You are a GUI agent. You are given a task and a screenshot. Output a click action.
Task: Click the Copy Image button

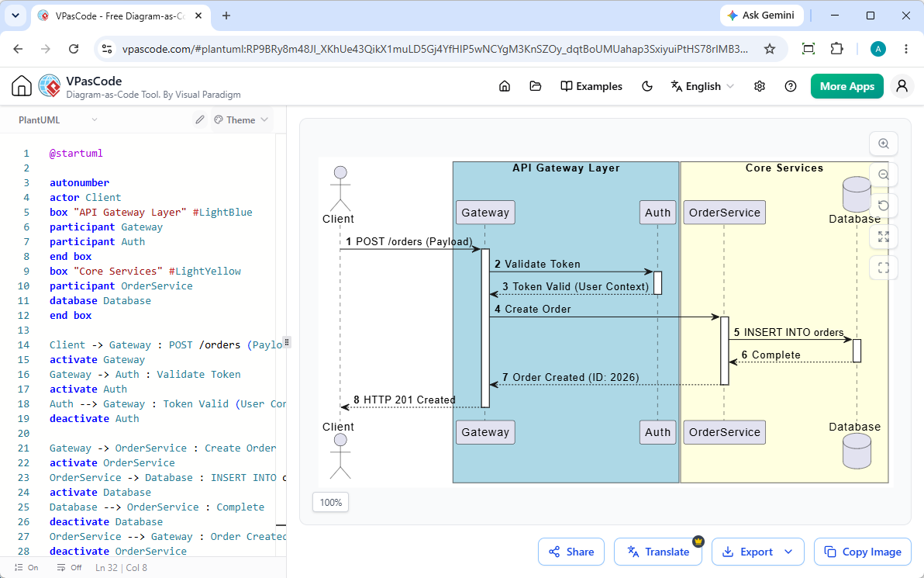coord(863,552)
